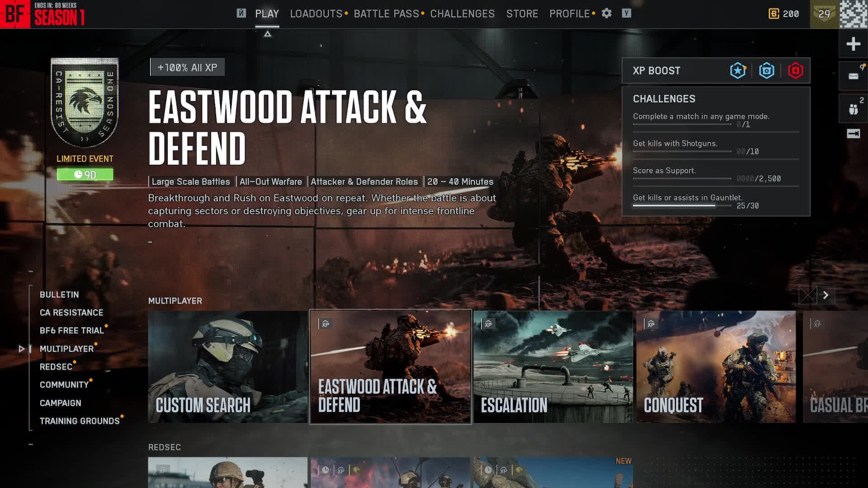
Task: Expand the Multiplayer sidebar arrow
Action: point(21,349)
